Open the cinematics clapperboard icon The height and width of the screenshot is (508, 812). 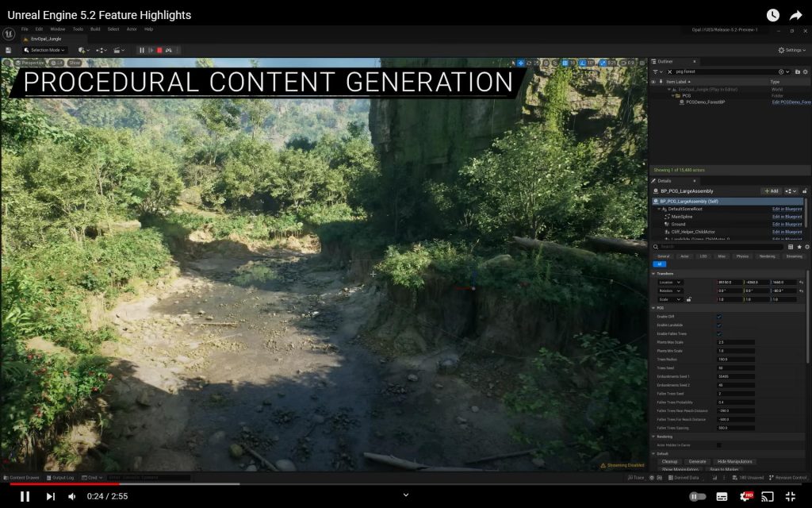117,49
